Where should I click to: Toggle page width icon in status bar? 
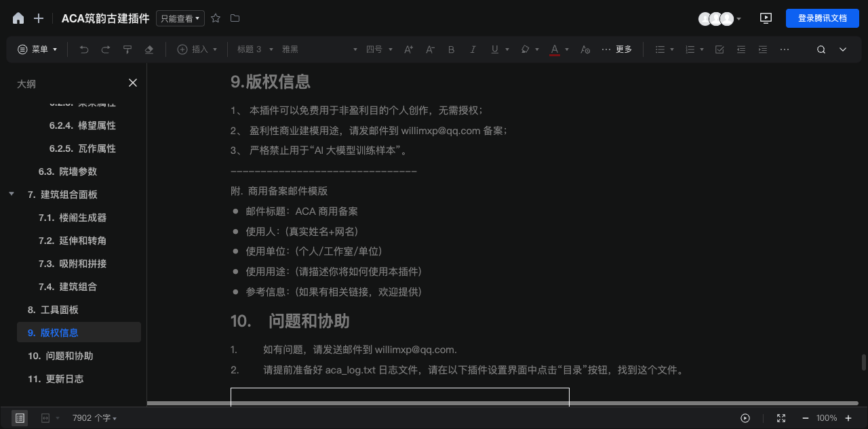[45, 418]
